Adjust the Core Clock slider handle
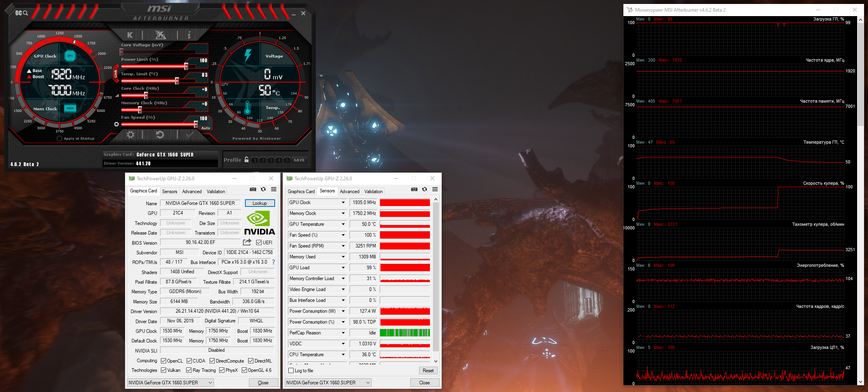Viewport: 868px width, 392px height. (x=146, y=95)
